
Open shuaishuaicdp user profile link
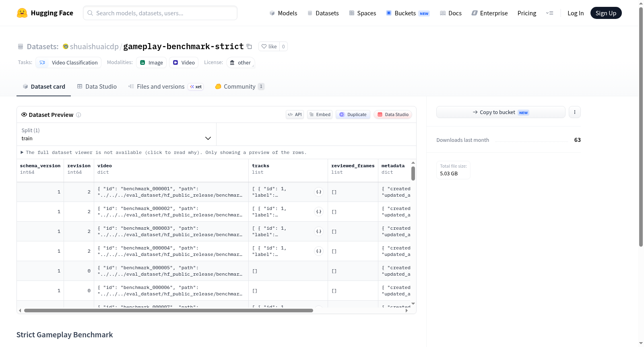pyautogui.click(x=94, y=46)
